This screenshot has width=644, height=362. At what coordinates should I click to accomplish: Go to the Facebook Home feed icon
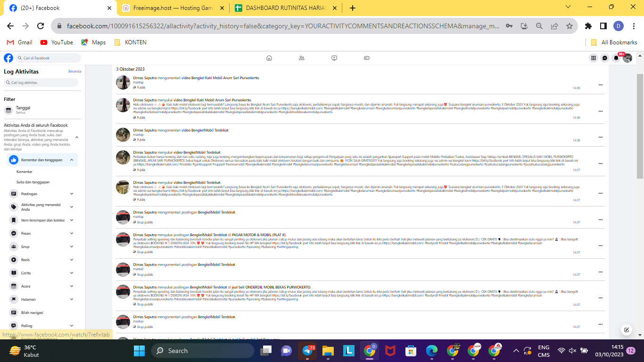point(269,58)
